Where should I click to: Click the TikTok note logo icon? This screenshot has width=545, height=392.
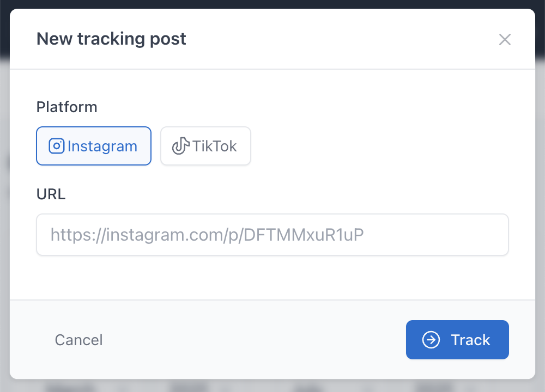(x=180, y=146)
